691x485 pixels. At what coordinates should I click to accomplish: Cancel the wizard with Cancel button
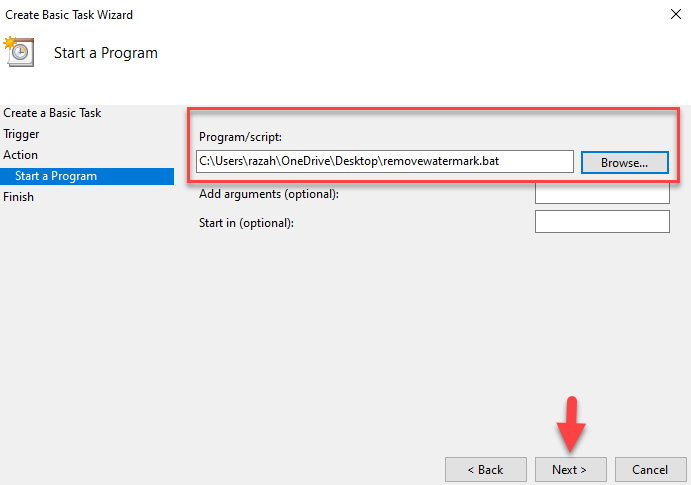pyautogui.click(x=649, y=469)
